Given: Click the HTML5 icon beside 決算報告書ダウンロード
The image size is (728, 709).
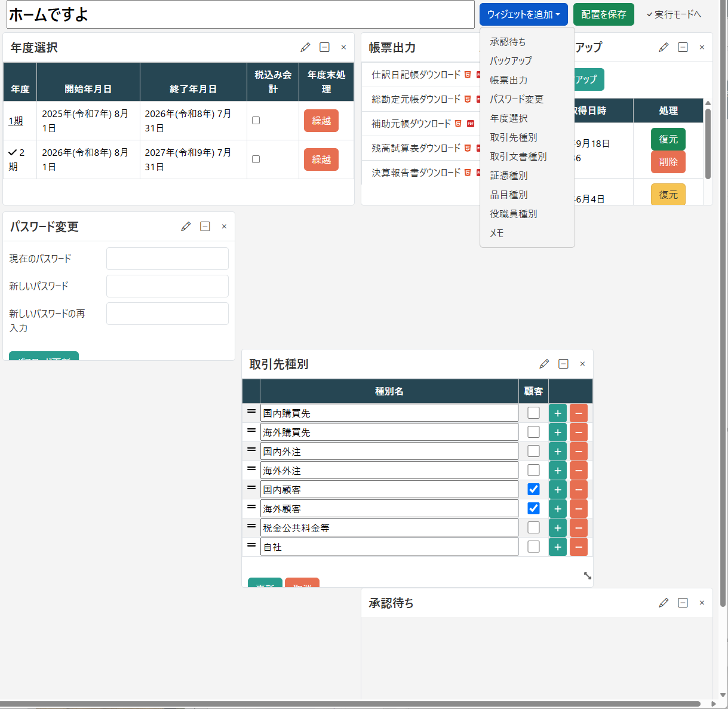Looking at the screenshot, I should point(468,173).
